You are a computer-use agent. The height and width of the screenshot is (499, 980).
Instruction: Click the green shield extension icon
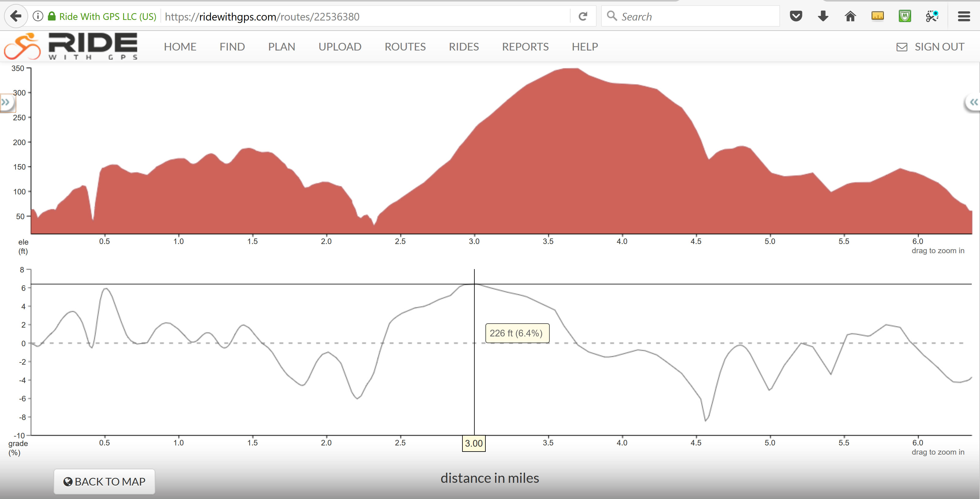(x=905, y=16)
